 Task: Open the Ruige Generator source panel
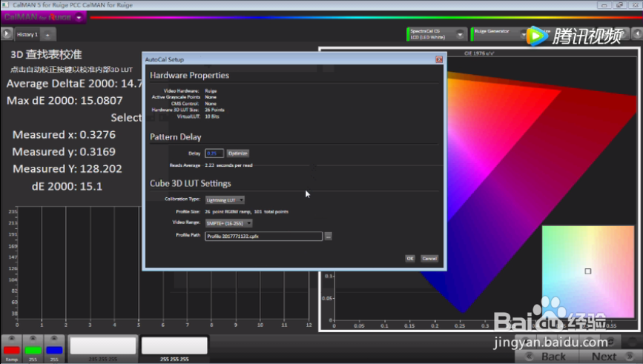498,34
